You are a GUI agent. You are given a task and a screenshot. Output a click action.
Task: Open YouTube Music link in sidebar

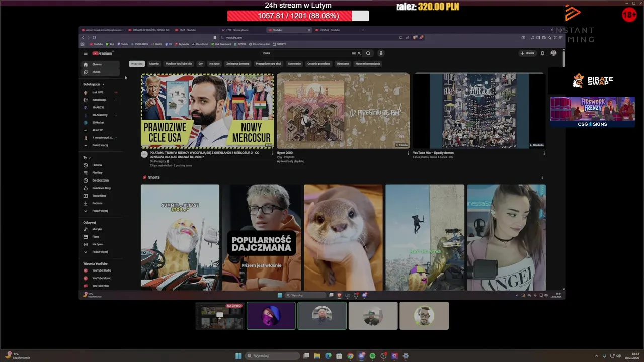click(x=101, y=278)
